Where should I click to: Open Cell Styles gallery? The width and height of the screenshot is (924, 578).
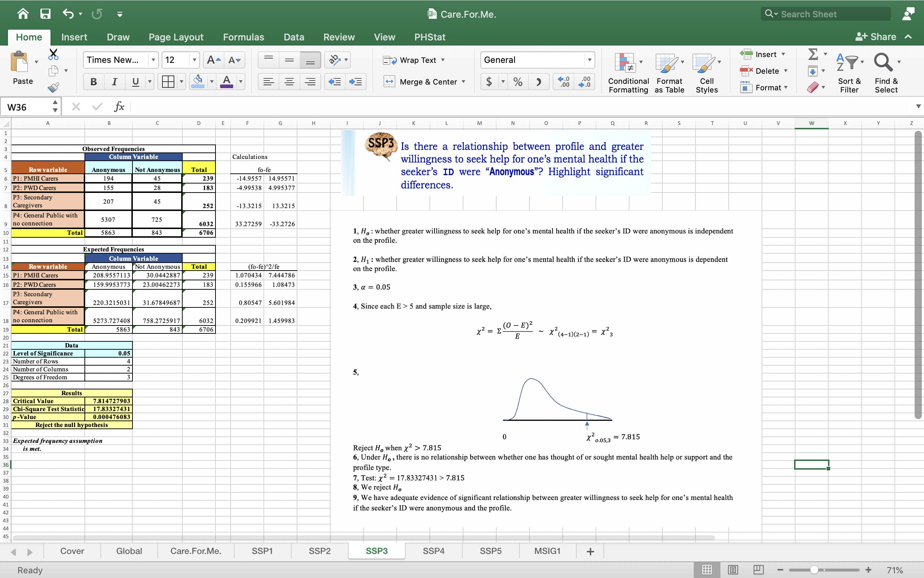[706, 73]
